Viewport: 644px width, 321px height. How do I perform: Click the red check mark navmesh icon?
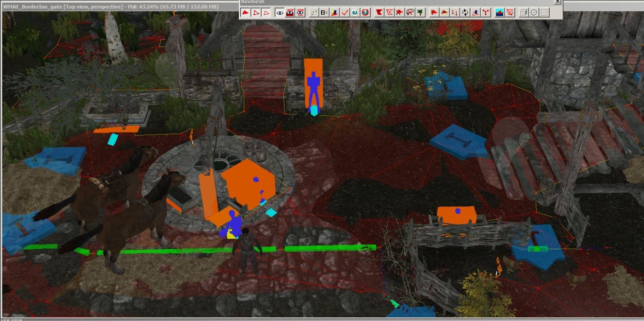pyautogui.click(x=345, y=13)
